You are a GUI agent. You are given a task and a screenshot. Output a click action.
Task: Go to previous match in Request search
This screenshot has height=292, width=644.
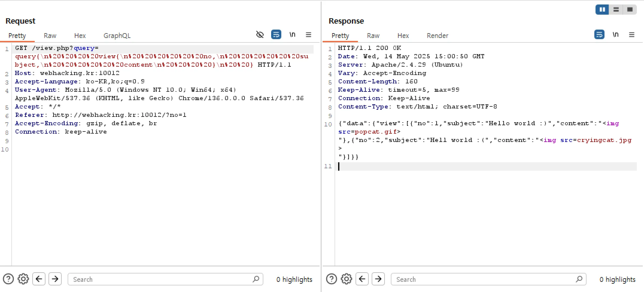click(x=39, y=279)
